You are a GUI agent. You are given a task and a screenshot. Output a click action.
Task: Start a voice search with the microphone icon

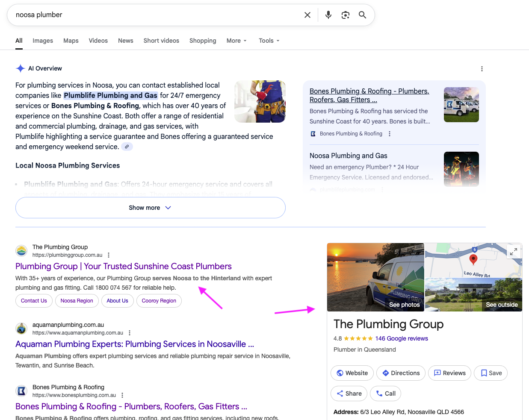coord(328,15)
